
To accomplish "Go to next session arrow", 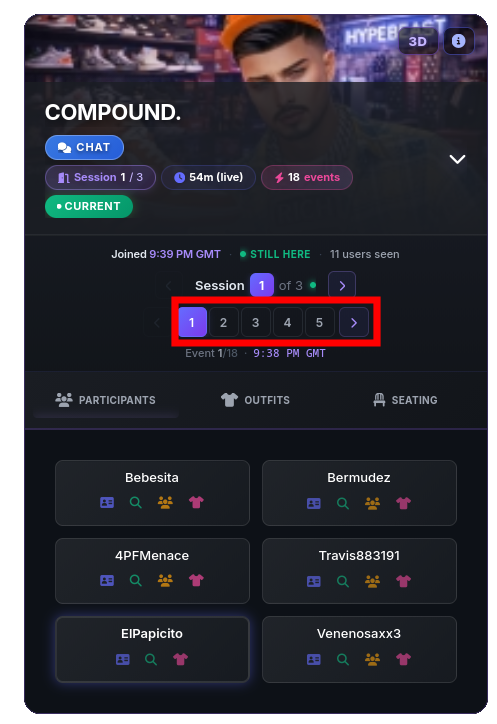I will click(342, 285).
